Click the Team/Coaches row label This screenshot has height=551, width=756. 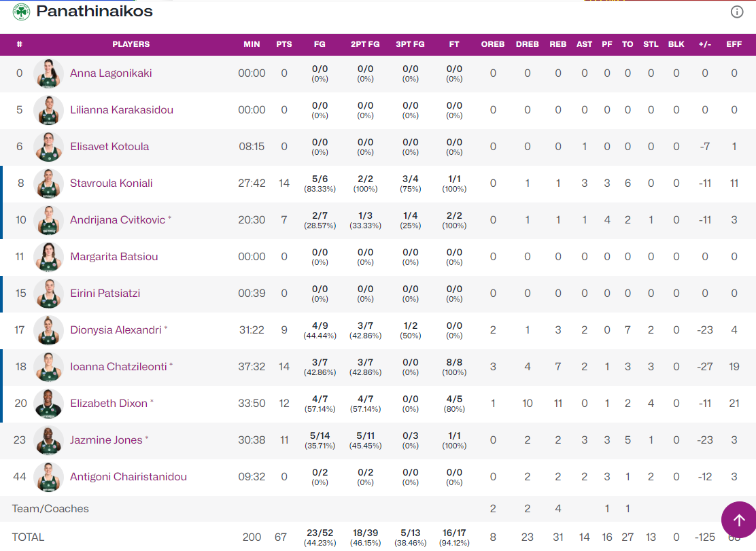point(50,509)
